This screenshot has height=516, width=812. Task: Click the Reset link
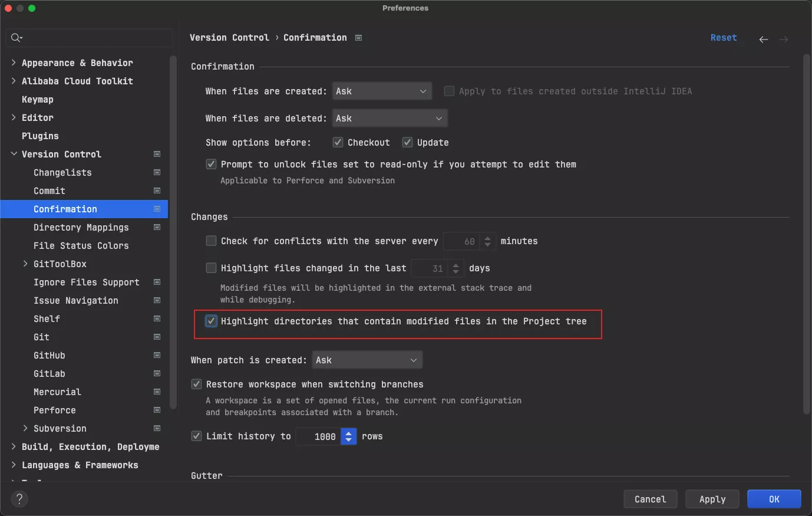[723, 38]
